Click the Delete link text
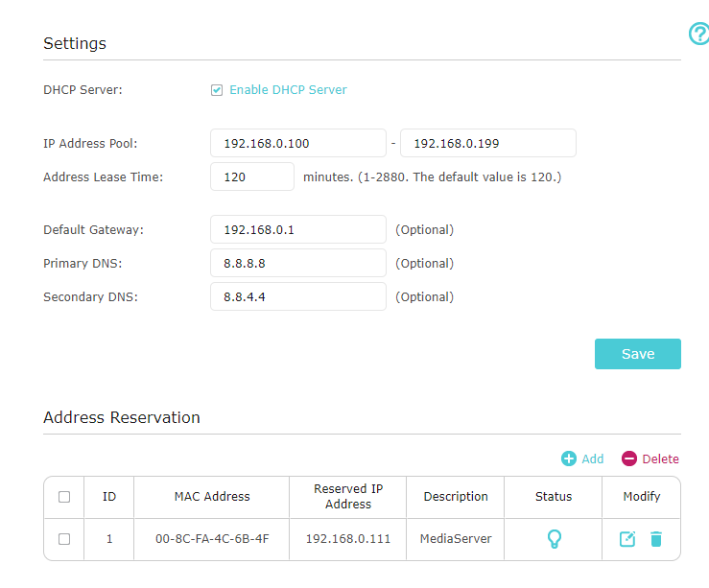709x588 pixels. point(661,459)
